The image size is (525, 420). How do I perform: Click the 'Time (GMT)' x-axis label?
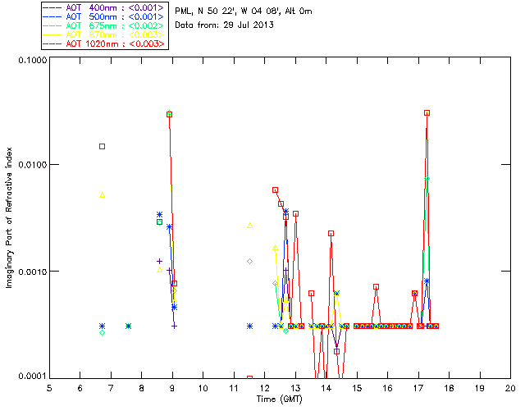[x=280, y=399]
